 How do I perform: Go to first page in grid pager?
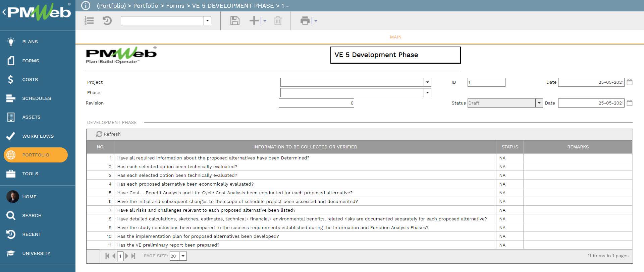click(107, 256)
